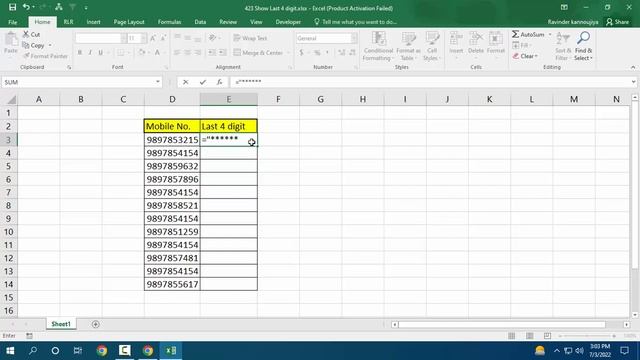Open the View tab

pyautogui.click(x=256, y=22)
